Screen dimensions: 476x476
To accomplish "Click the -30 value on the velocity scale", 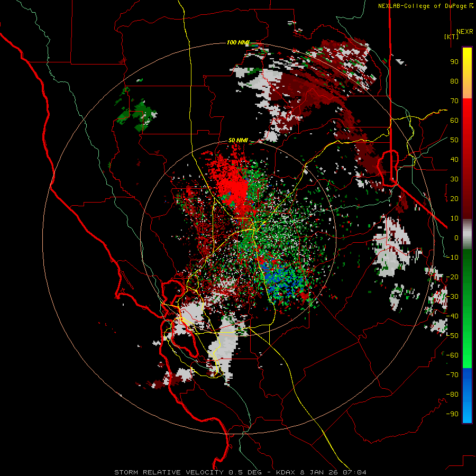I will coord(452,297).
